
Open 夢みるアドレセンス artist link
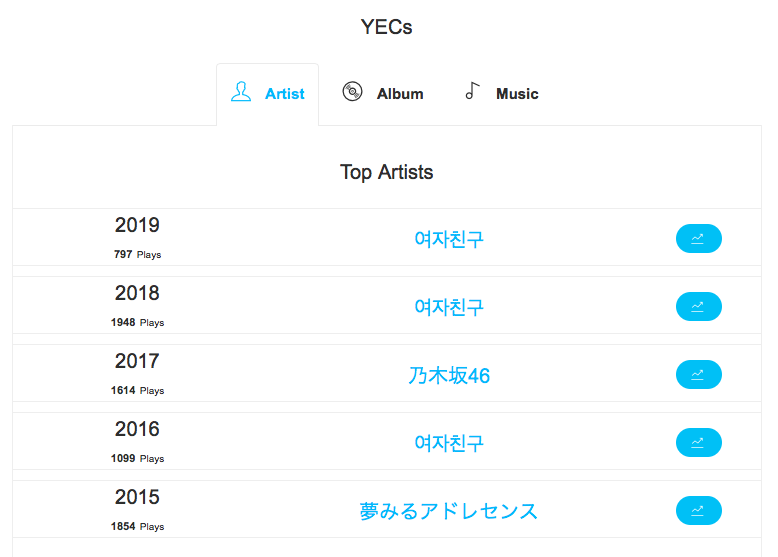[x=449, y=511]
